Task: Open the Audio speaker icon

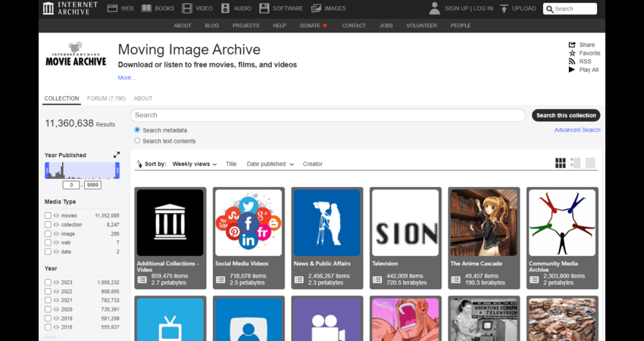Action: 225,8
